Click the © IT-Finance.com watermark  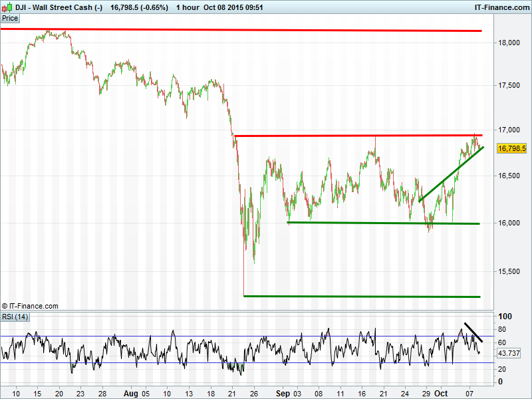[x=30, y=306]
